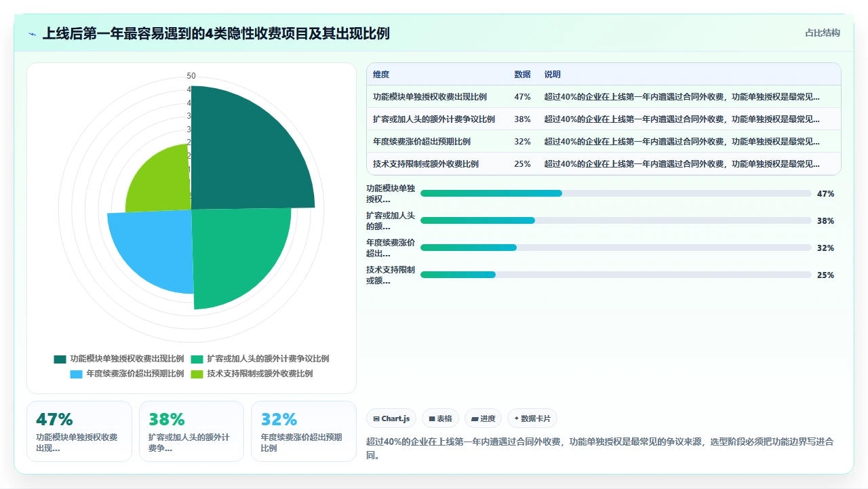Click the Chart.js tag button
868x489 pixels.
[x=391, y=418]
